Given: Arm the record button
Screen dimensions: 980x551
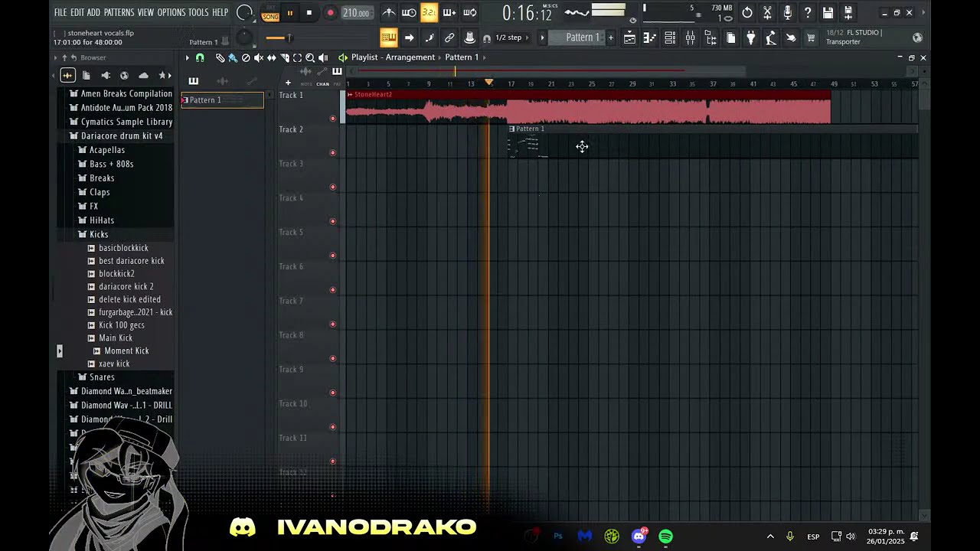Looking at the screenshot, I should [330, 13].
